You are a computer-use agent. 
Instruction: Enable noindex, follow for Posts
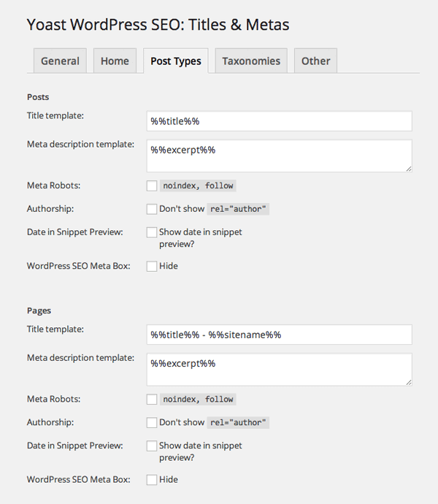(152, 186)
